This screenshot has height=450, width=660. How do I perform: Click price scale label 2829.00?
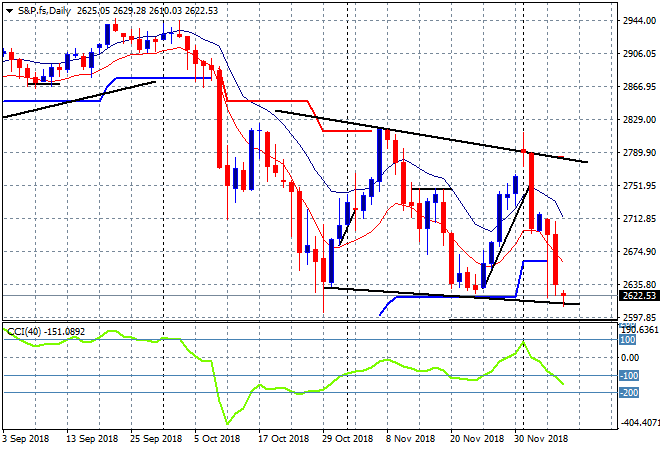639,120
